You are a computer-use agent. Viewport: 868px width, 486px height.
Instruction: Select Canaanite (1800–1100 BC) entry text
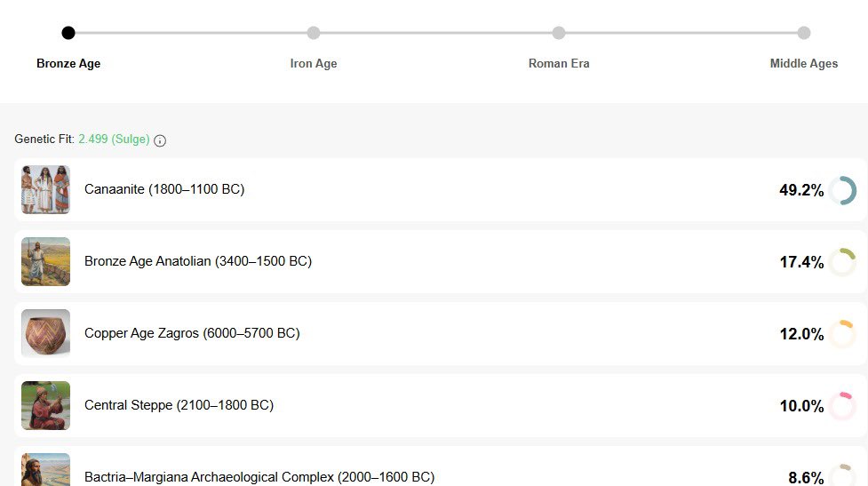(x=164, y=189)
